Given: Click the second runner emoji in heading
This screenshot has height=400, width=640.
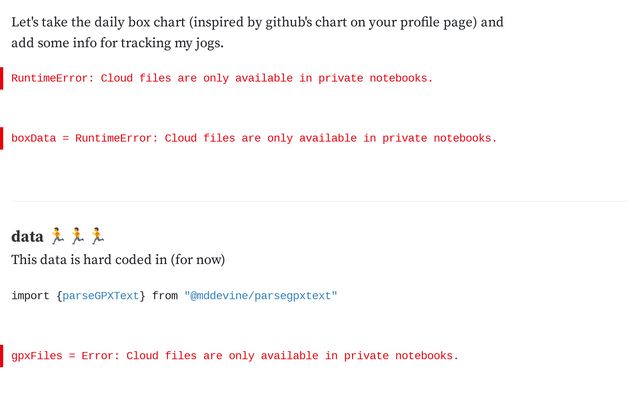Looking at the screenshot, I should tap(77, 236).
